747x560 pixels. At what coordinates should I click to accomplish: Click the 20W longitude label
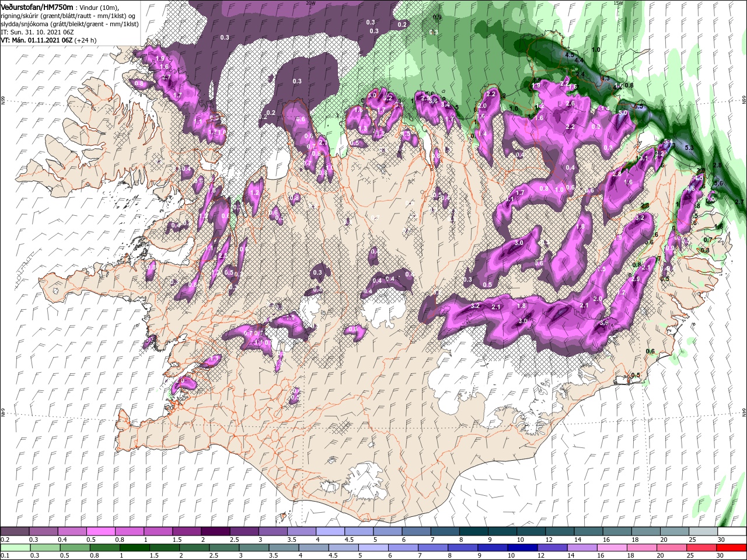tap(310, 3)
